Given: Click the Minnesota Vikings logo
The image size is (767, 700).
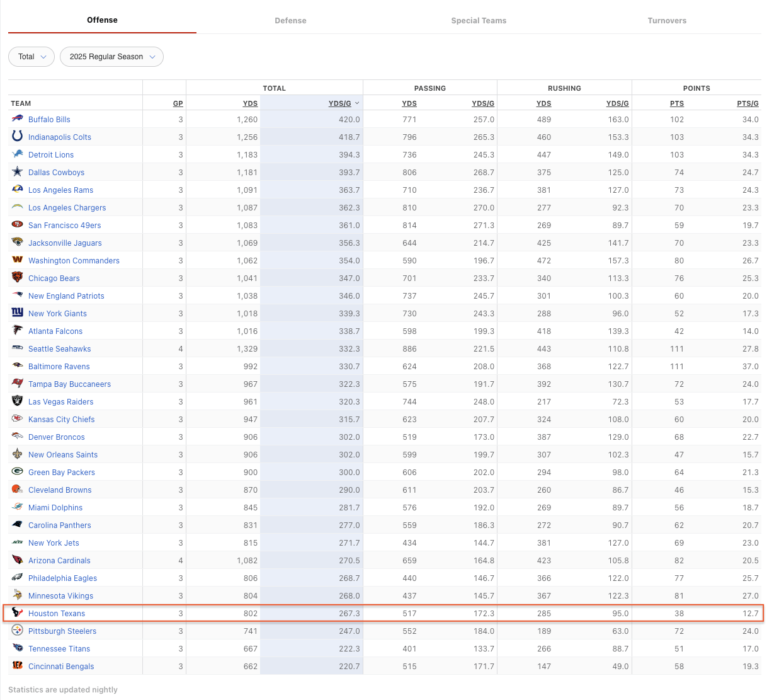Looking at the screenshot, I should coord(18,595).
